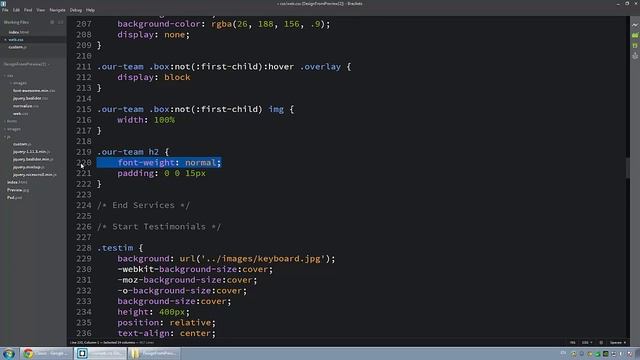This screenshot has width=640, height=360.
Task: Start Live Preview with the lightning icon
Action: click(635, 25)
